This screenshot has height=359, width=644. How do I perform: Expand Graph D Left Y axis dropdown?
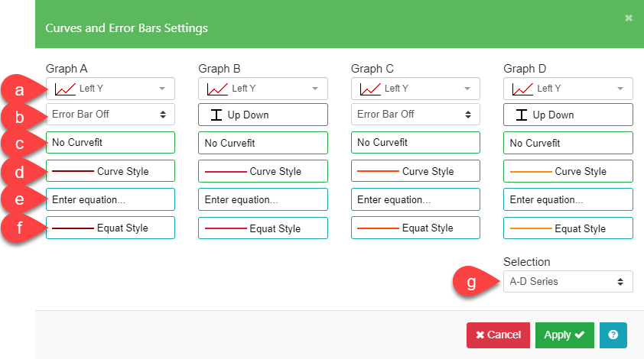pyautogui.click(x=568, y=89)
